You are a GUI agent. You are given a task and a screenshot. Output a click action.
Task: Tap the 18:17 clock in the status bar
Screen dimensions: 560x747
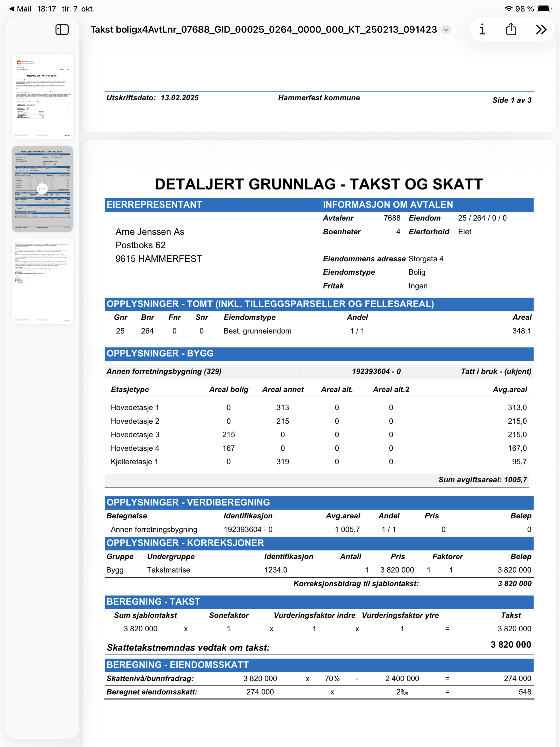[x=46, y=9]
